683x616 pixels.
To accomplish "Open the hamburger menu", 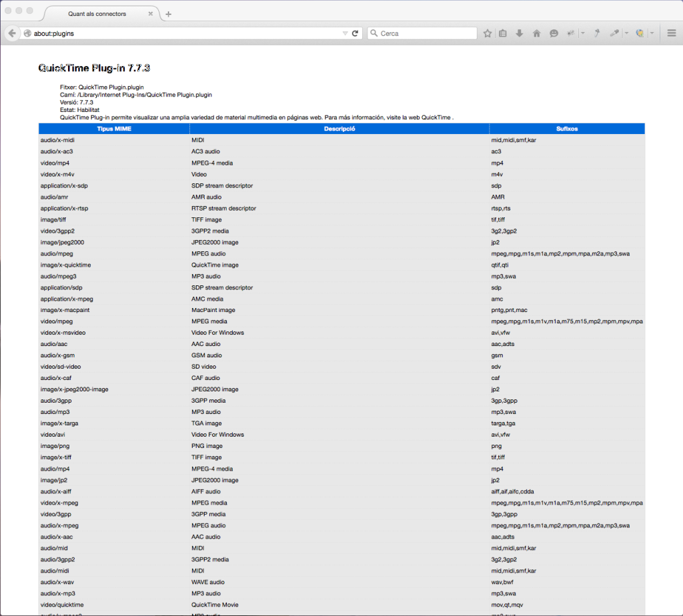I will [671, 33].
